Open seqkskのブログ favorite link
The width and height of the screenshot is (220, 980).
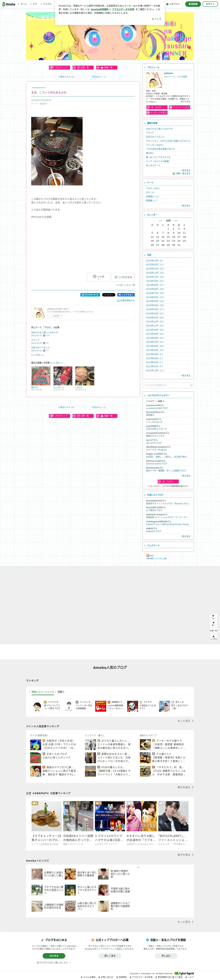pyautogui.click(x=153, y=532)
